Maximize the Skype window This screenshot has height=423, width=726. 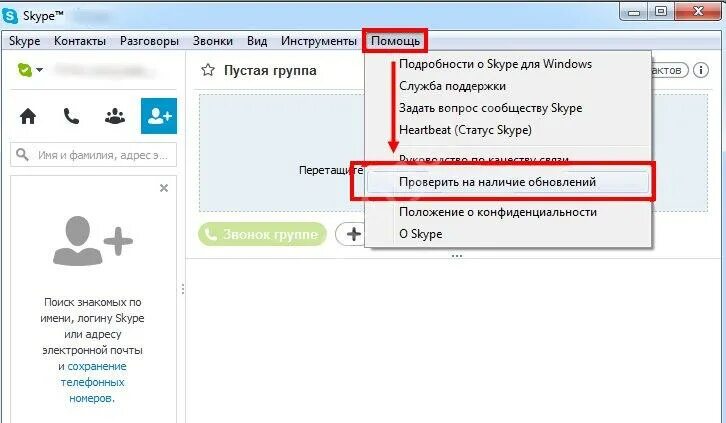coord(661,12)
